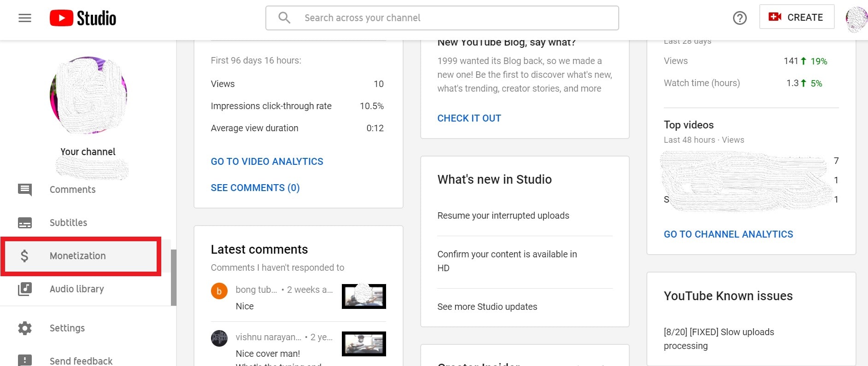Open the hamburger navigation menu
Image resolution: width=868 pixels, height=366 pixels.
pos(25,18)
